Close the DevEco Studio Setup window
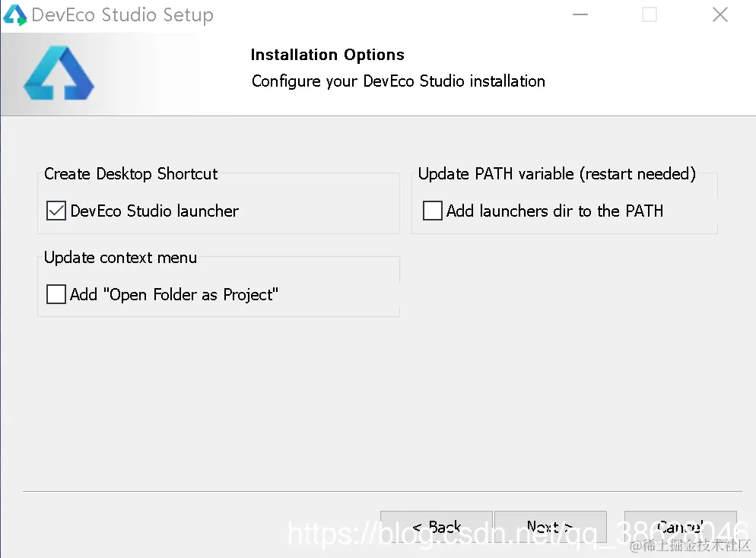 point(719,14)
